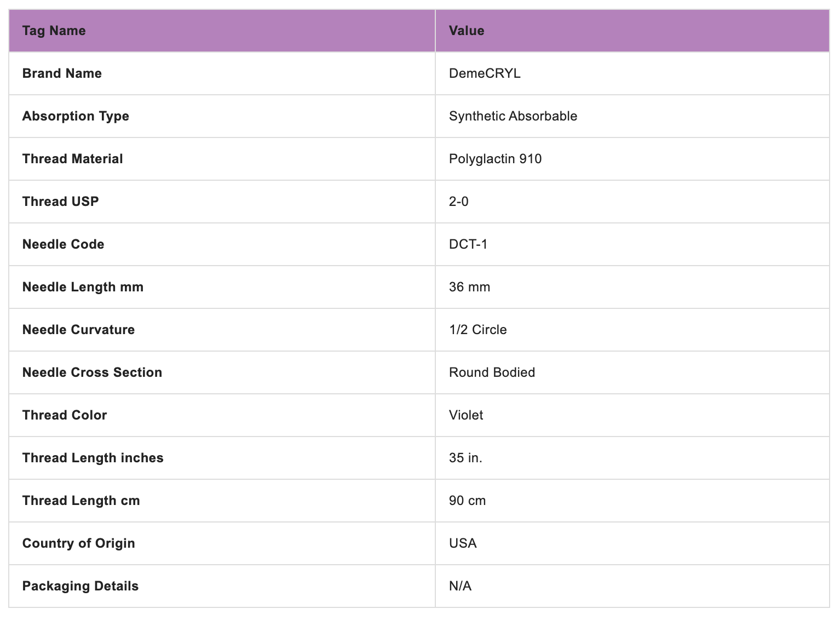This screenshot has width=840, height=620.
Task: Select the 'Packaging Details' label
Action: (x=80, y=586)
